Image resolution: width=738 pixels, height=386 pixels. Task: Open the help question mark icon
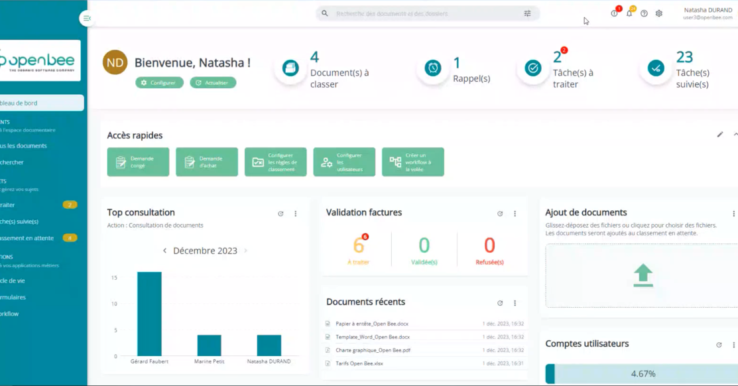(x=644, y=14)
